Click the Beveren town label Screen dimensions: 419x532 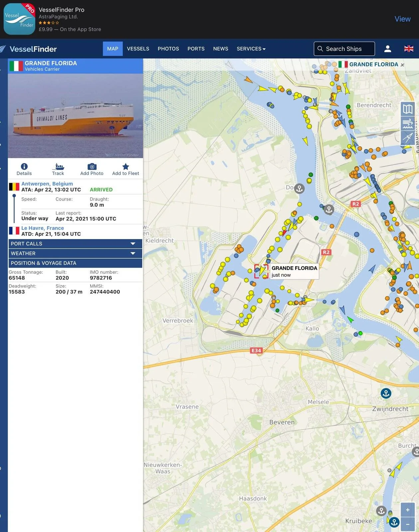click(x=282, y=422)
